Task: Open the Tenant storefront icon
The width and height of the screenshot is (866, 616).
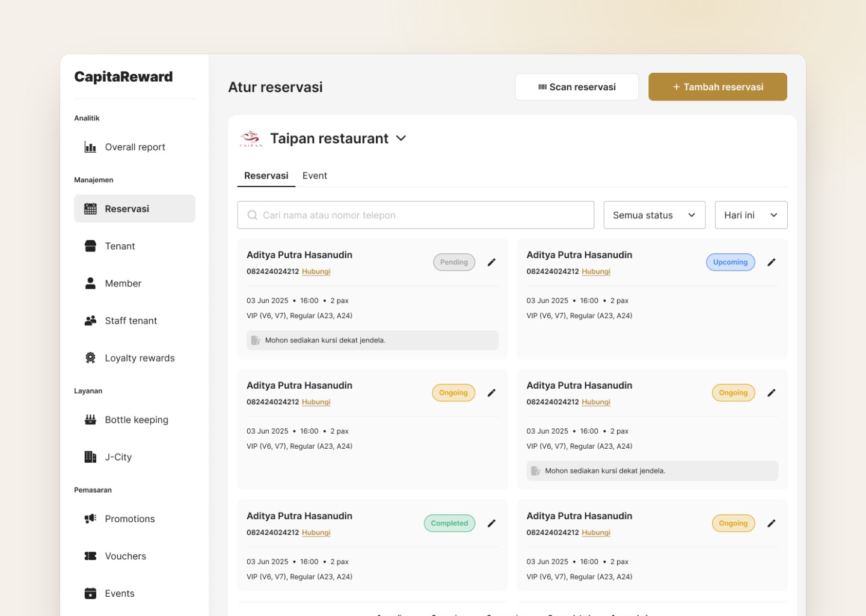Action: 90,246
